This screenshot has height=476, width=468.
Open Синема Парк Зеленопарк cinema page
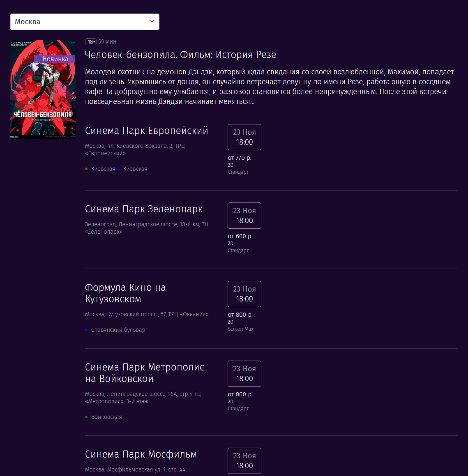(144, 209)
